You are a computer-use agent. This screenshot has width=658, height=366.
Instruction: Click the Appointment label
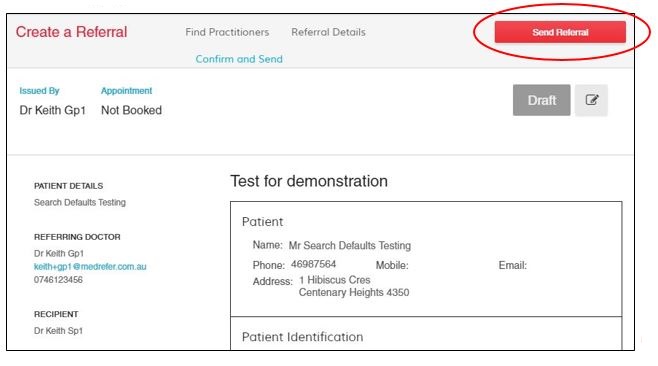pyautogui.click(x=126, y=91)
